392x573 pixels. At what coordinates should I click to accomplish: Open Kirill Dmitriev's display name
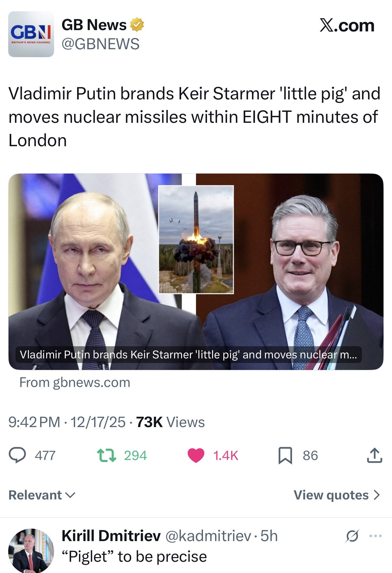(x=111, y=536)
